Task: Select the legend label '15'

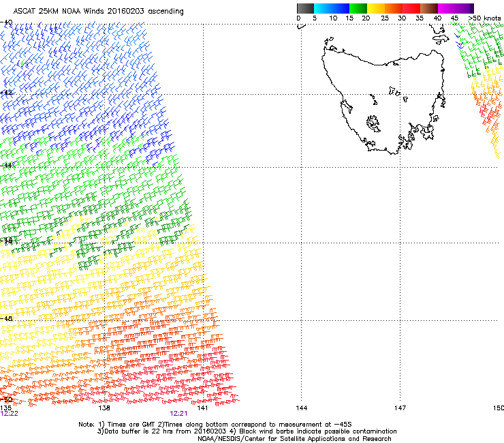Action: [349, 18]
